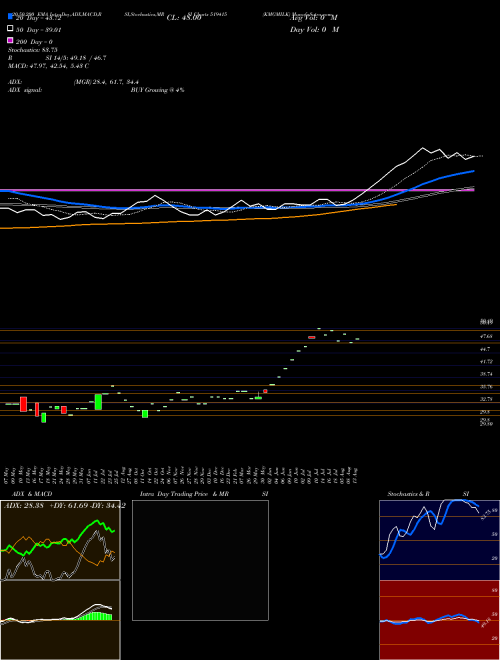Click the 41.72 price axis label
Viewport: 500px width, 660px height.
point(487,362)
